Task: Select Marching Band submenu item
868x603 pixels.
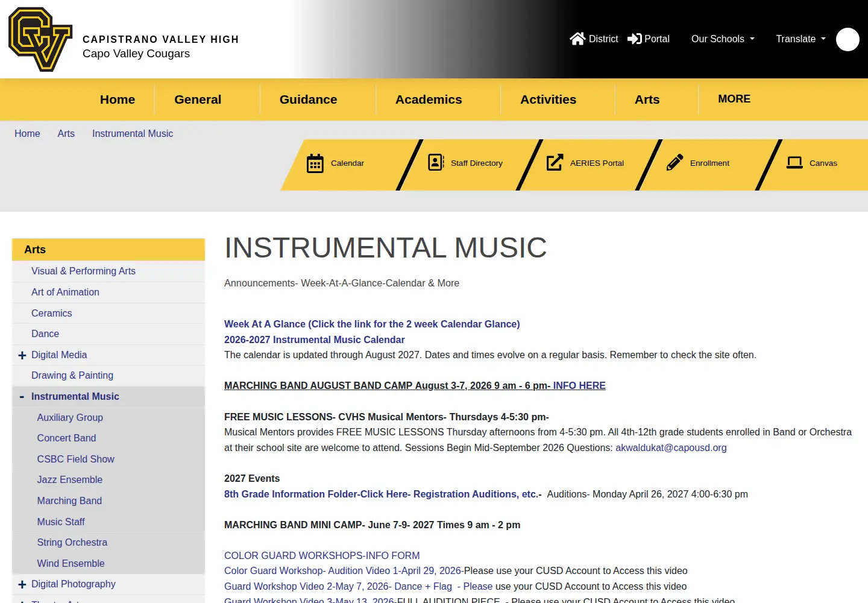Action: [69, 501]
